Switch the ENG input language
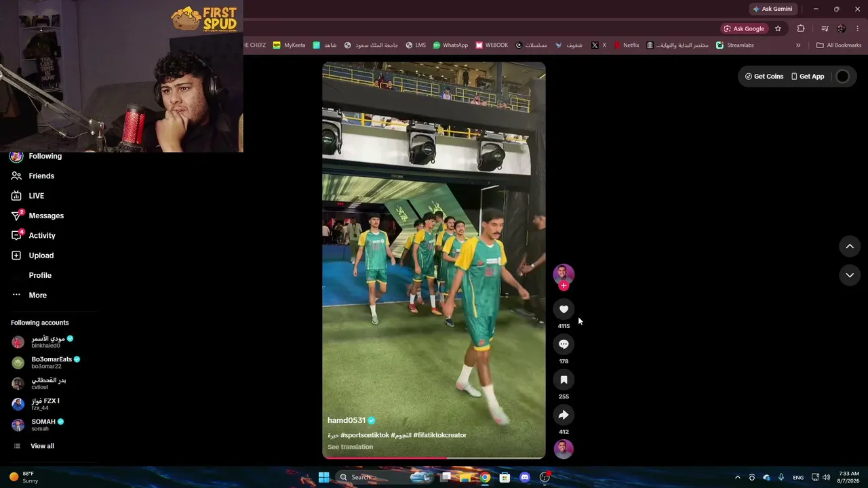Viewport: 868px width, 488px height. [x=798, y=477]
